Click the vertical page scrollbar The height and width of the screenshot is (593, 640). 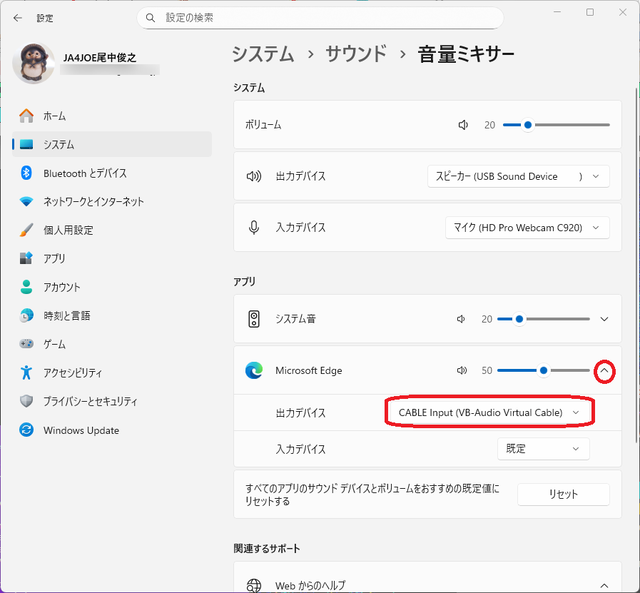[636, 265]
